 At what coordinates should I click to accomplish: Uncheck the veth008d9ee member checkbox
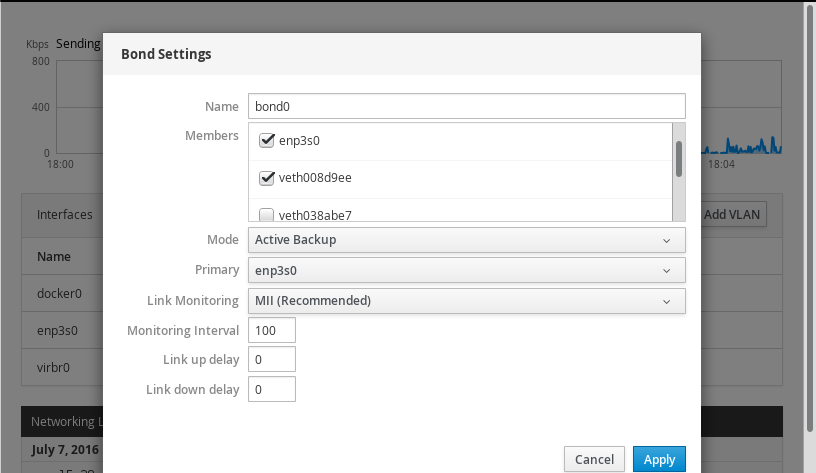[267, 178]
